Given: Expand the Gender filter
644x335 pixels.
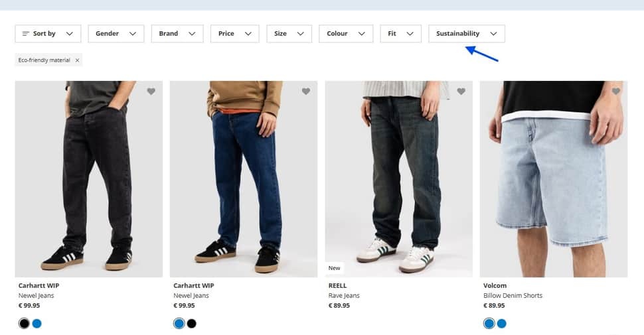Looking at the screenshot, I should click(x=116, y=34).
